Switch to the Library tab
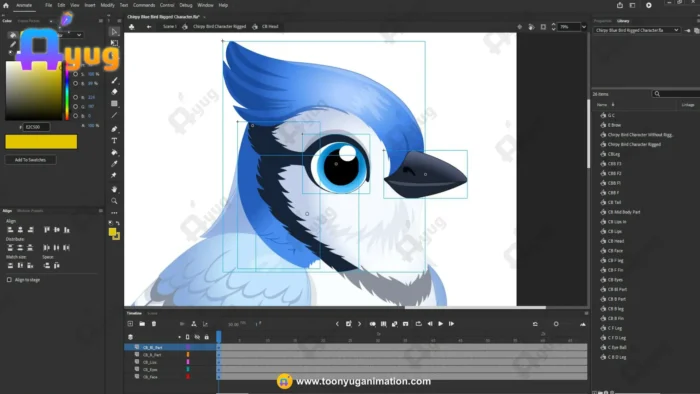This screenshot has width=700, height=394. click(623, 21)
